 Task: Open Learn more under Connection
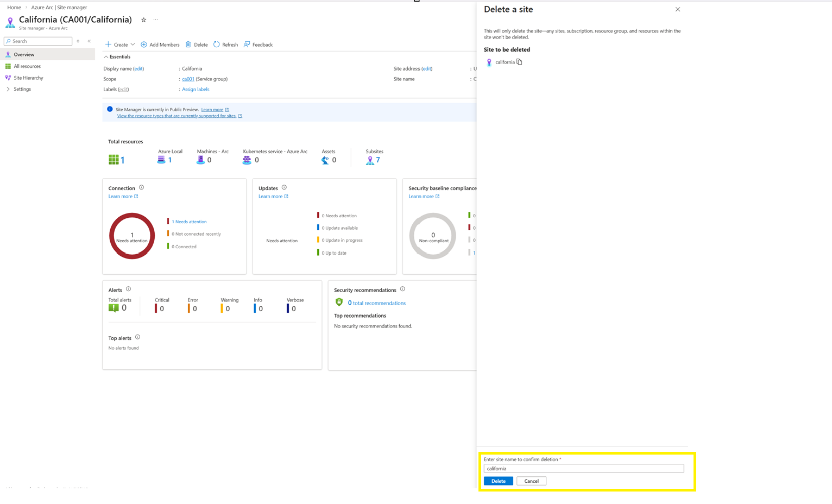[x=123, y=197]
